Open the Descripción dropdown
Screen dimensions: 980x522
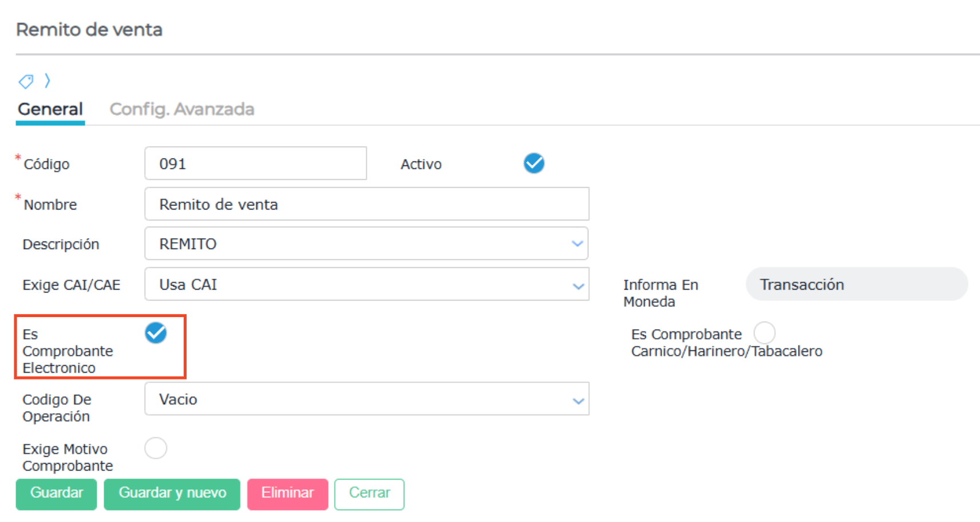pyautogui.click(x=366, y=244)
